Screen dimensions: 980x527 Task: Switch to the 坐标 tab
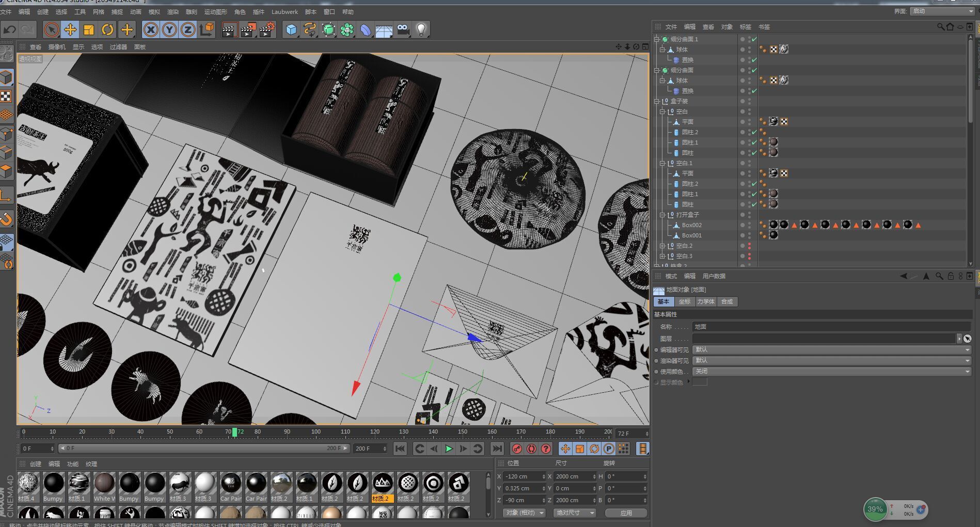685,301
